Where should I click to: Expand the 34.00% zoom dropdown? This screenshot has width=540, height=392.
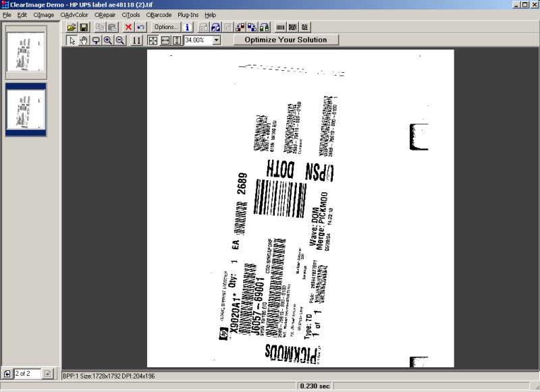click(x=216, y=40)
